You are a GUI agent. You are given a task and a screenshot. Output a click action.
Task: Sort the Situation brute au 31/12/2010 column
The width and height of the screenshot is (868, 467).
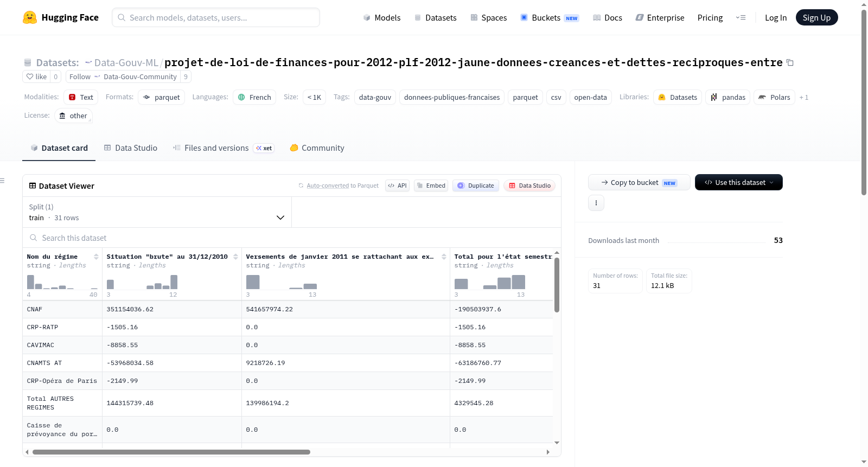click(x=235, y=257)
